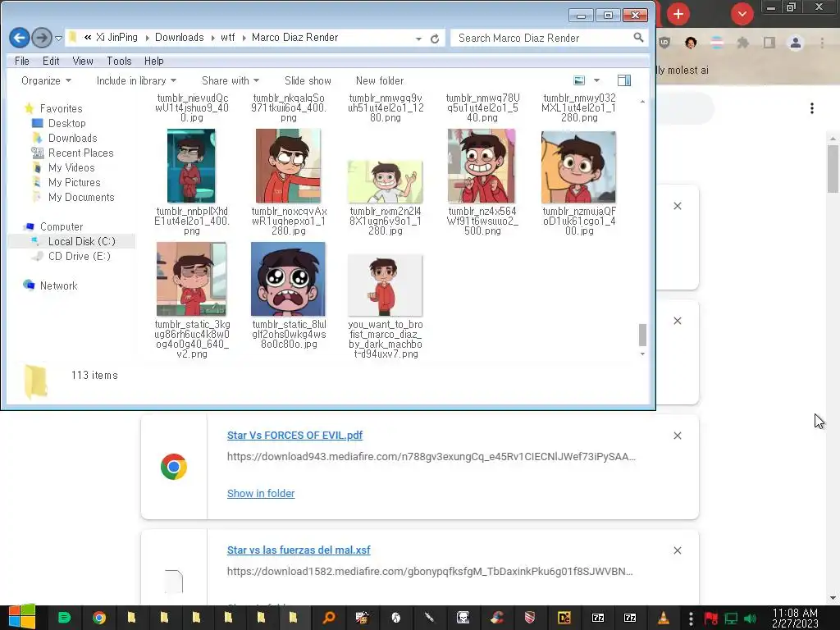Open the Include in library dropdown
Screen dimensions: 840x630
[x=136, y=81]
